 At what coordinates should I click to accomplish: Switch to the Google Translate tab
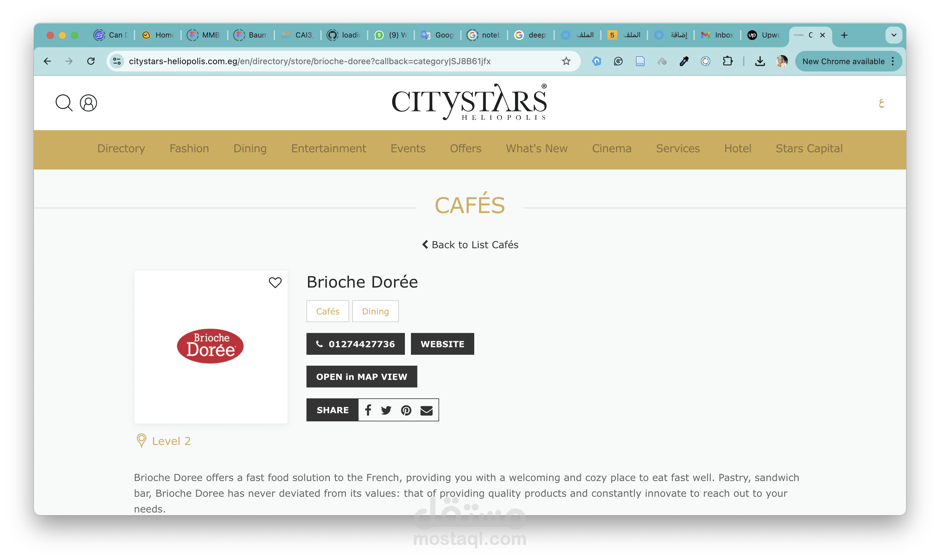click(437, 35)
